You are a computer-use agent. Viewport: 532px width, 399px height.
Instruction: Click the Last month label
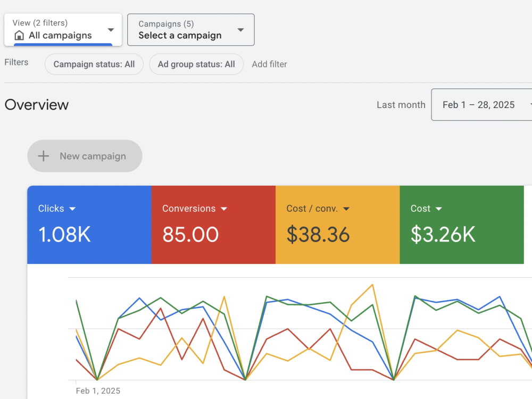401,105
